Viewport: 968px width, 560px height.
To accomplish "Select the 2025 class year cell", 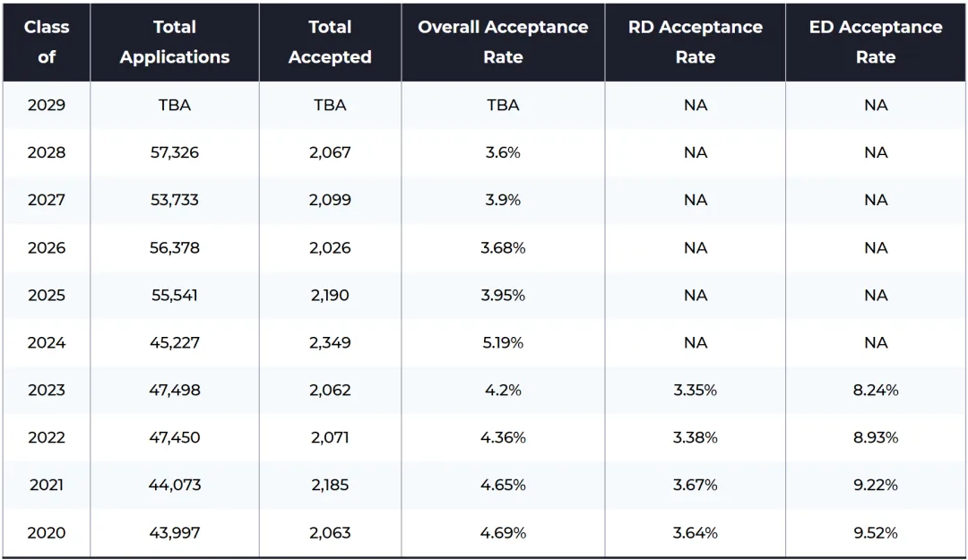I will (x=47, y=295).
